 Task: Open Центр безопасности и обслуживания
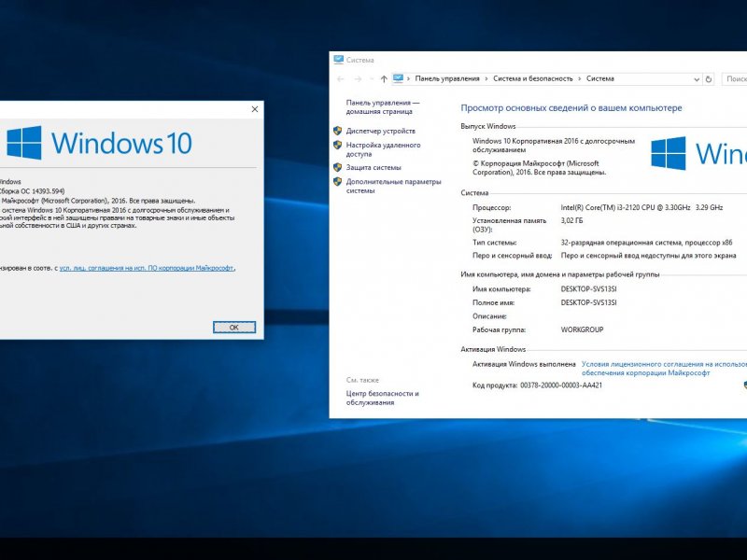(382, 399)
